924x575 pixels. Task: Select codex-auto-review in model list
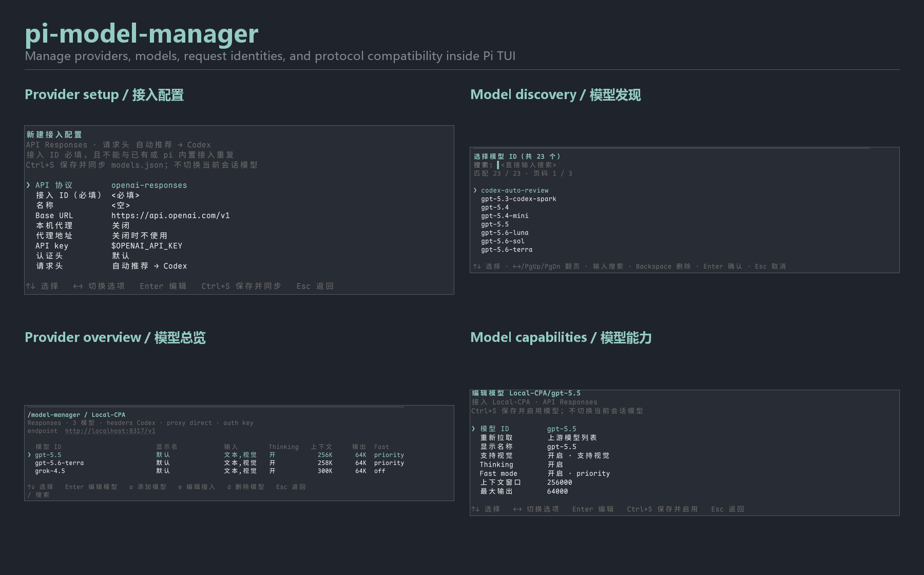coord(514,190)
